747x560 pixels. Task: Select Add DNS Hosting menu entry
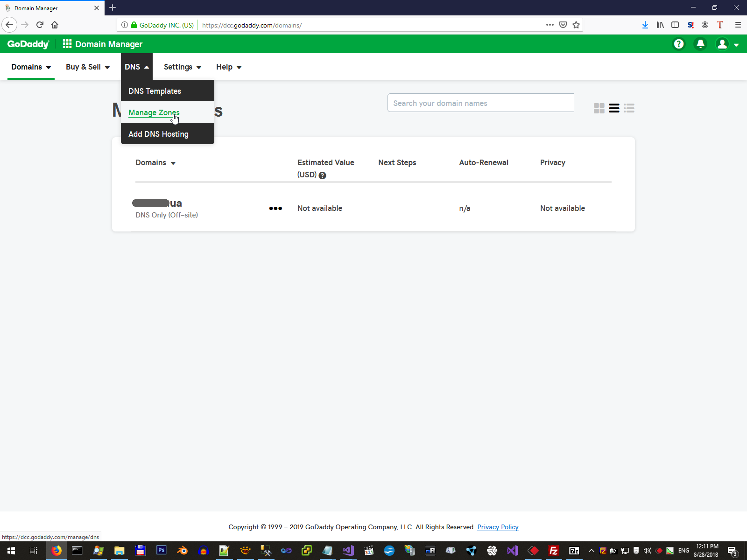(168, 133)
